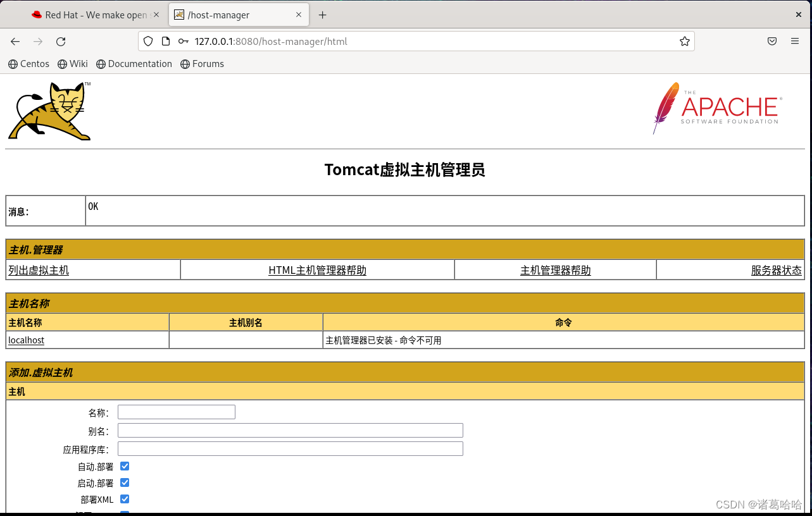812x516 pixels.
Task: Click the 列出虚拟主机 link
Action: pos(39,270)
